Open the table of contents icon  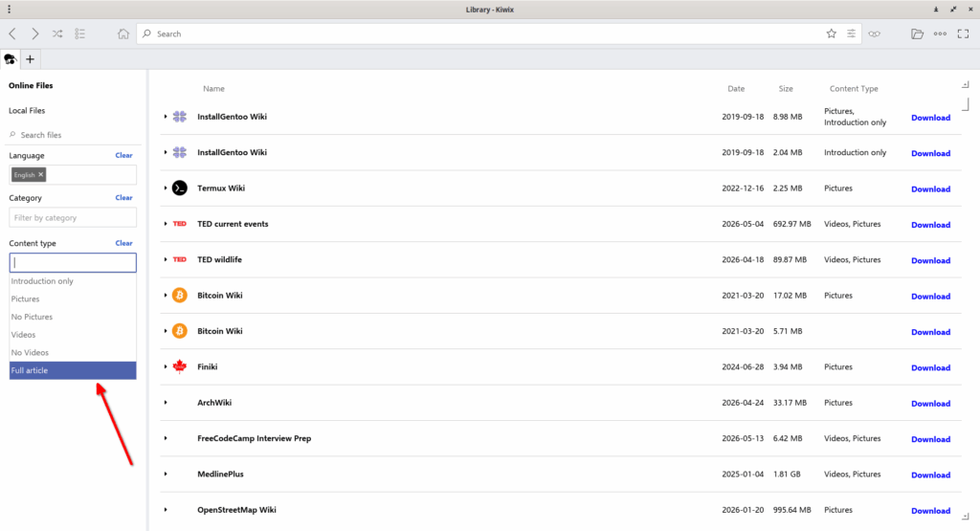(80, 33)
